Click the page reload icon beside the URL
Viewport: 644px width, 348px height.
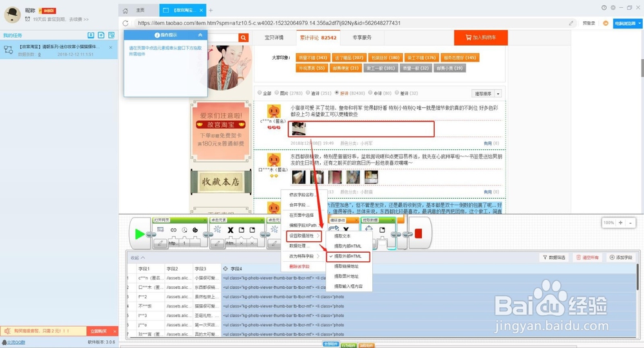point(126,23)
